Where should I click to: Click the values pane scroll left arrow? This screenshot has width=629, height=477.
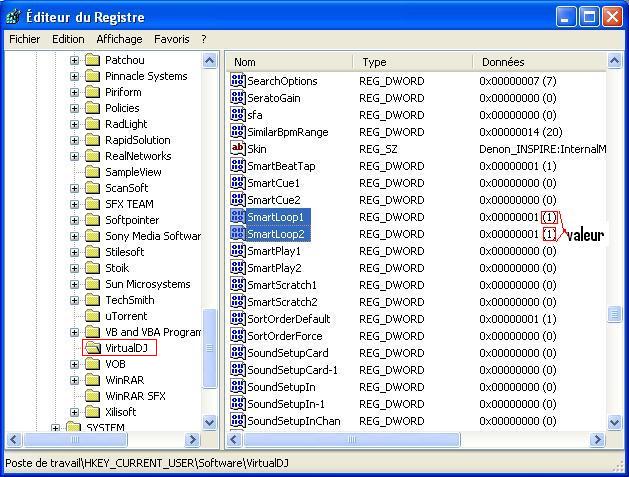pos(234,440)
